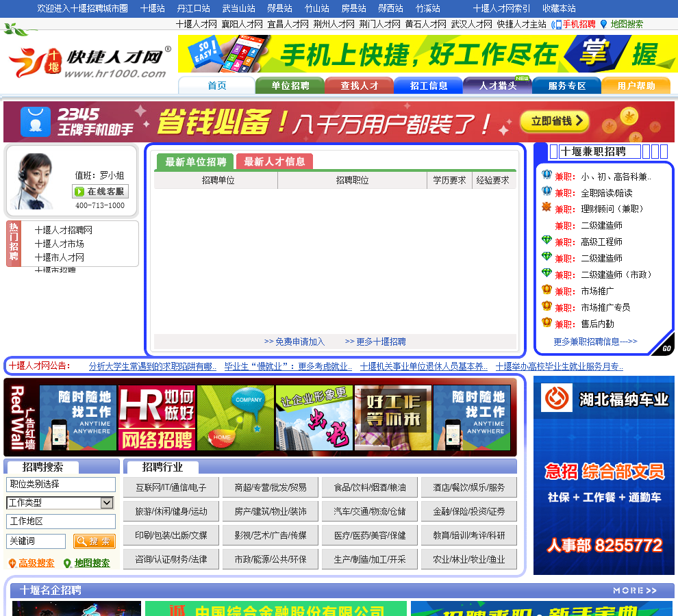This screenshot has width=678, height=616.
Task: Open the 武当山站 city link
Action: pyautogui.click(x=239, y=8)
